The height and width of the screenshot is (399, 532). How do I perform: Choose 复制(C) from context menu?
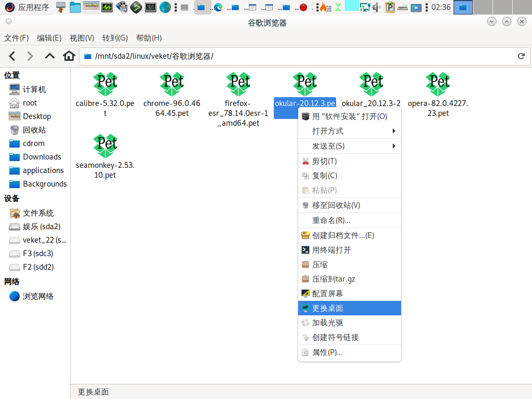click(x=350, y=176)
